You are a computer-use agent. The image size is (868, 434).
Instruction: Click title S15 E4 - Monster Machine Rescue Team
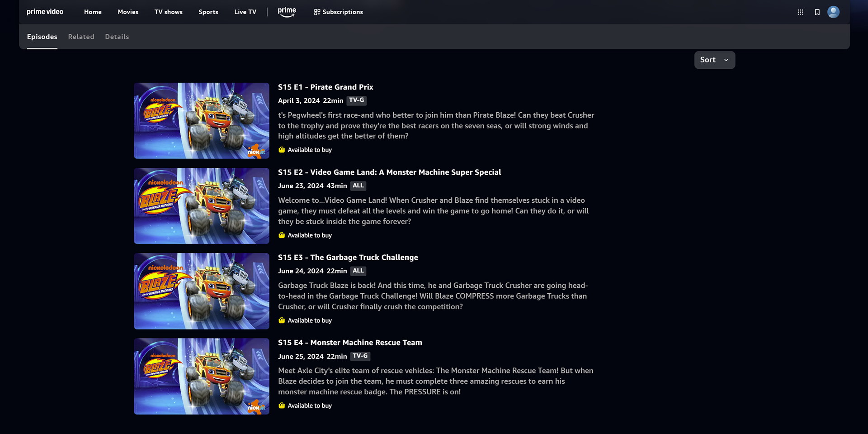(x=350, y=343)
